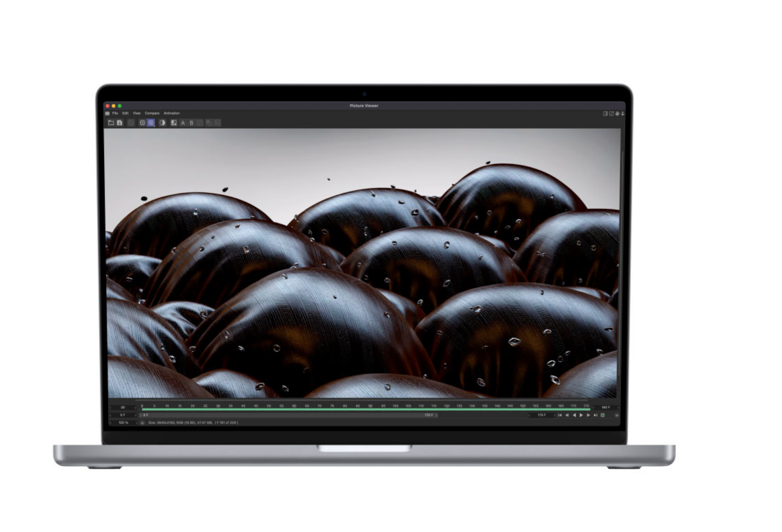Open the Compare menu
This screenshot has width=782, height=532.
[152, 113]
